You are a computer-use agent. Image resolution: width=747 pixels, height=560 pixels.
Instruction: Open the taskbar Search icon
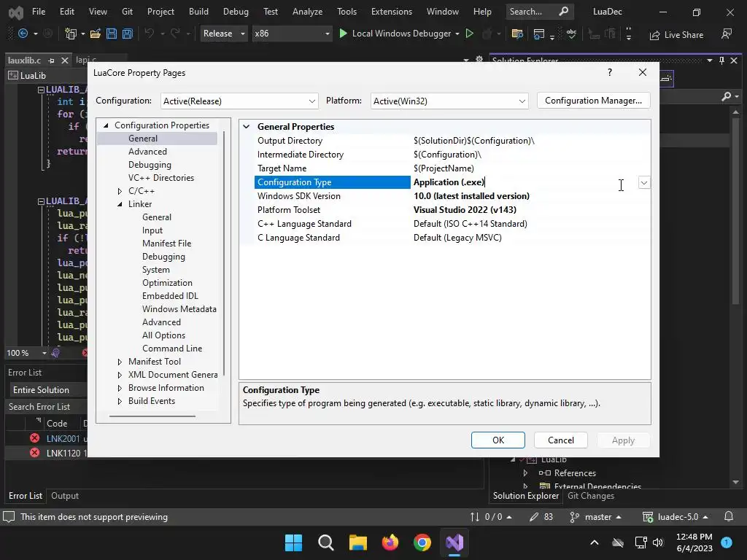326,542
